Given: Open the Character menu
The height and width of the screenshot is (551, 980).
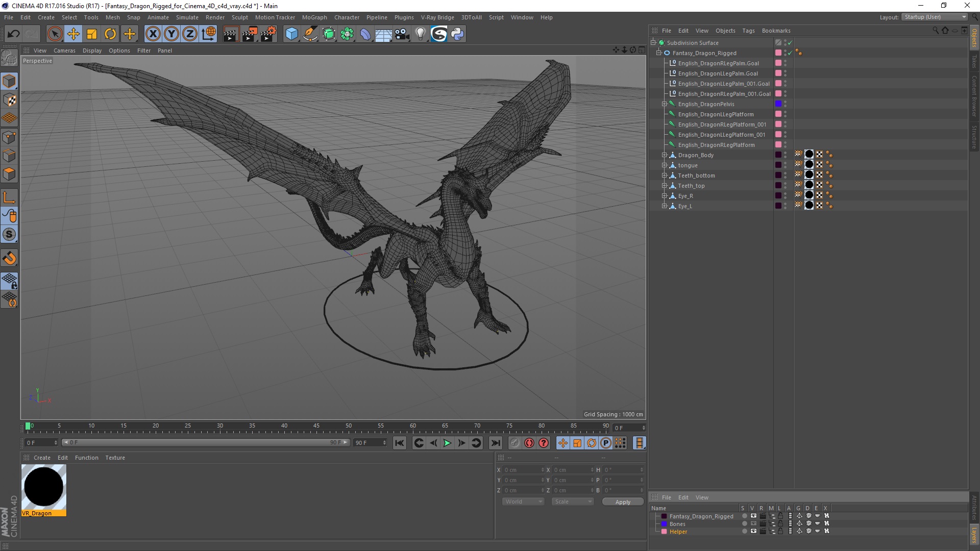Looking at the screenshot, I should [347, 17].
